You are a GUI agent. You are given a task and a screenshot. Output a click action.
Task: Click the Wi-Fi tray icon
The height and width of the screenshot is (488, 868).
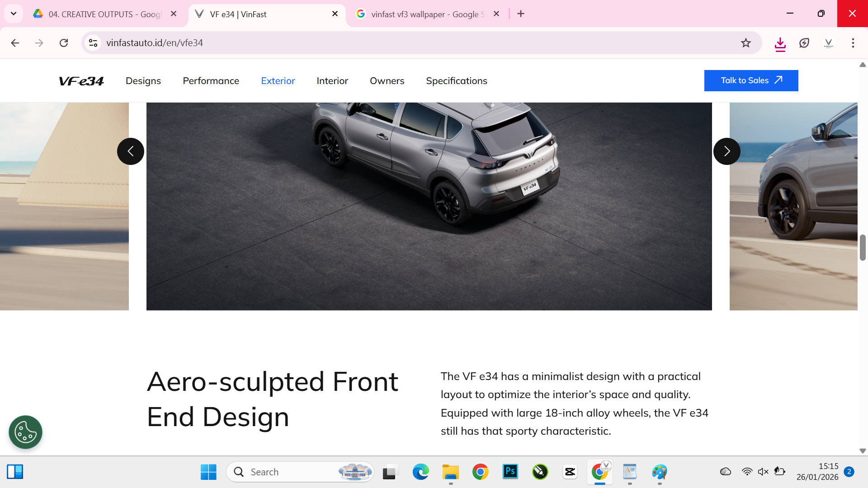(x=747, y=472)
